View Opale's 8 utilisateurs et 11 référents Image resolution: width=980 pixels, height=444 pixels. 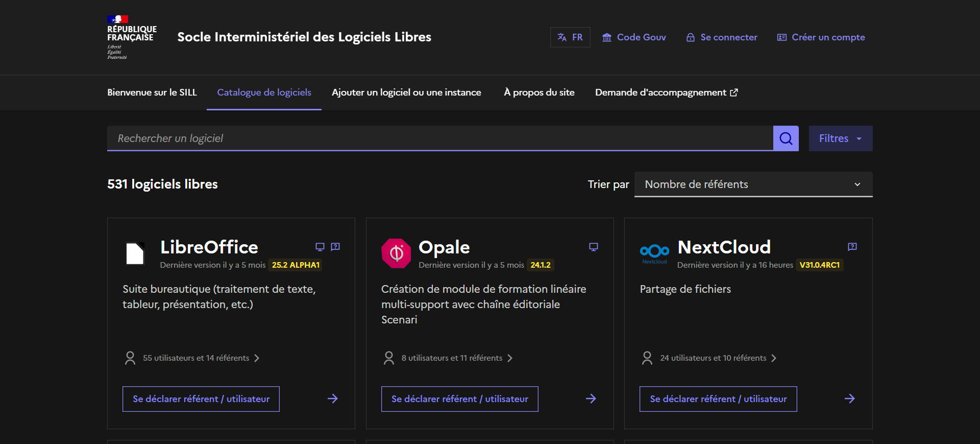pos(448,358)
